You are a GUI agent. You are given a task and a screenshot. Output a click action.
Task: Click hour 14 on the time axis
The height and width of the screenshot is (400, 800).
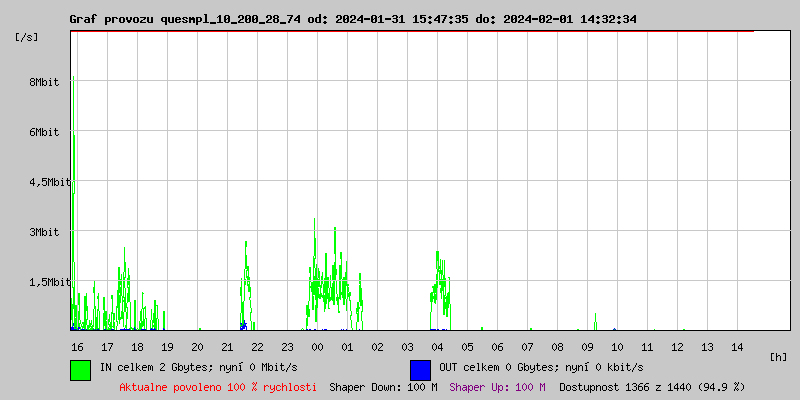click(x=737, y=346)
